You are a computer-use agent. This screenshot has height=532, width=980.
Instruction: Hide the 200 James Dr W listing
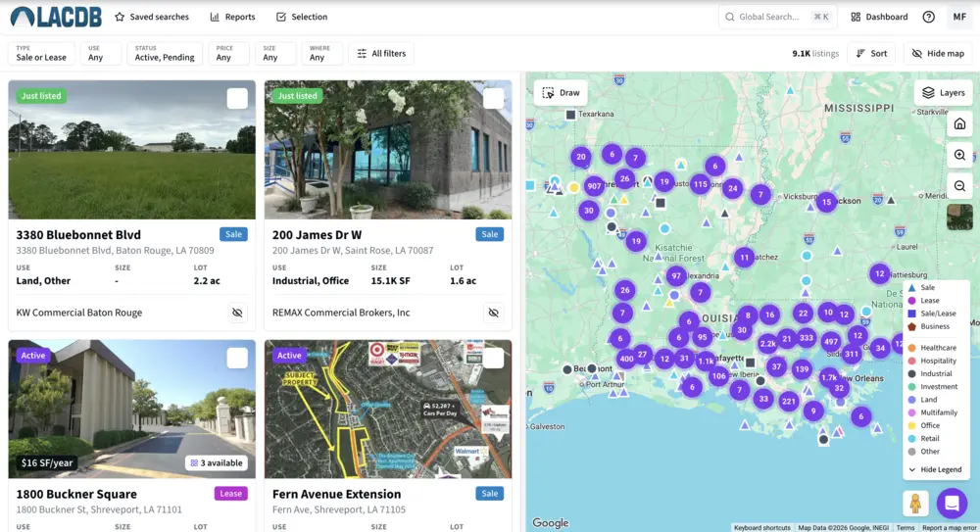(x=494, y=313)
